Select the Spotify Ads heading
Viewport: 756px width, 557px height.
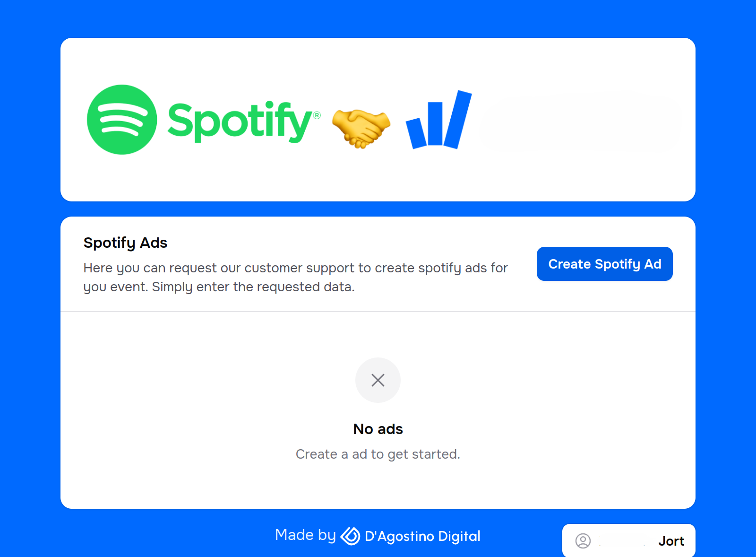coord(125,243)
